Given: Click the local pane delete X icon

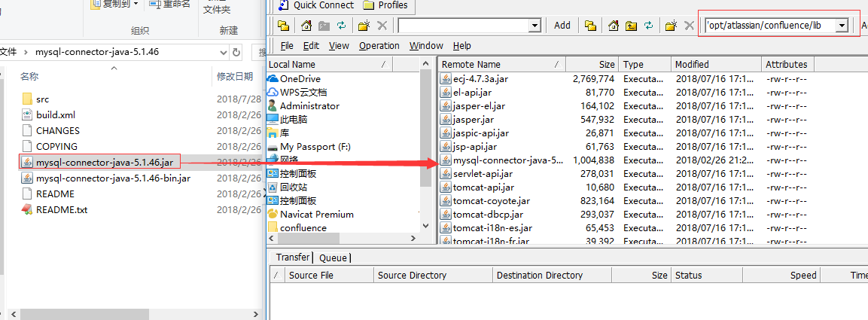Looking at the screenshot, I should (x=382, y=25).
